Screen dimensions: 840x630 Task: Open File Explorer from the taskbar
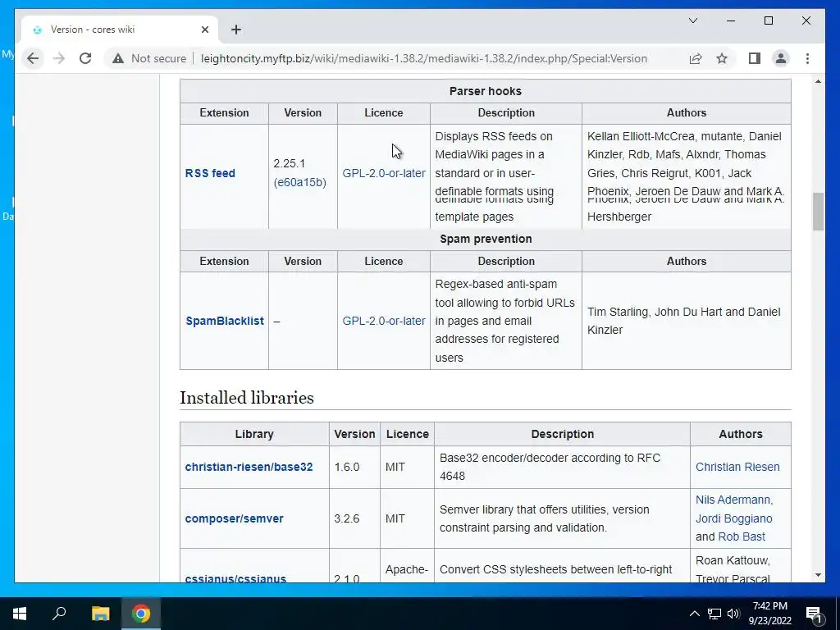tap(100, 614)
